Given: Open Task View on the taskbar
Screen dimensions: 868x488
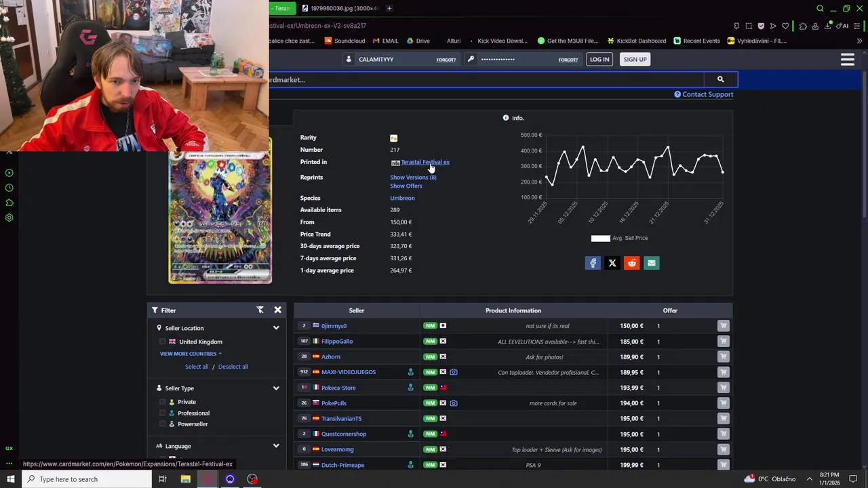Looking at the screenshot, I should click(162, 479).
